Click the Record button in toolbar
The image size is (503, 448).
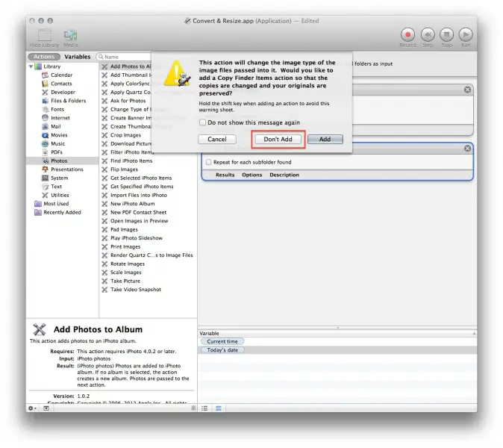point(407,34)
